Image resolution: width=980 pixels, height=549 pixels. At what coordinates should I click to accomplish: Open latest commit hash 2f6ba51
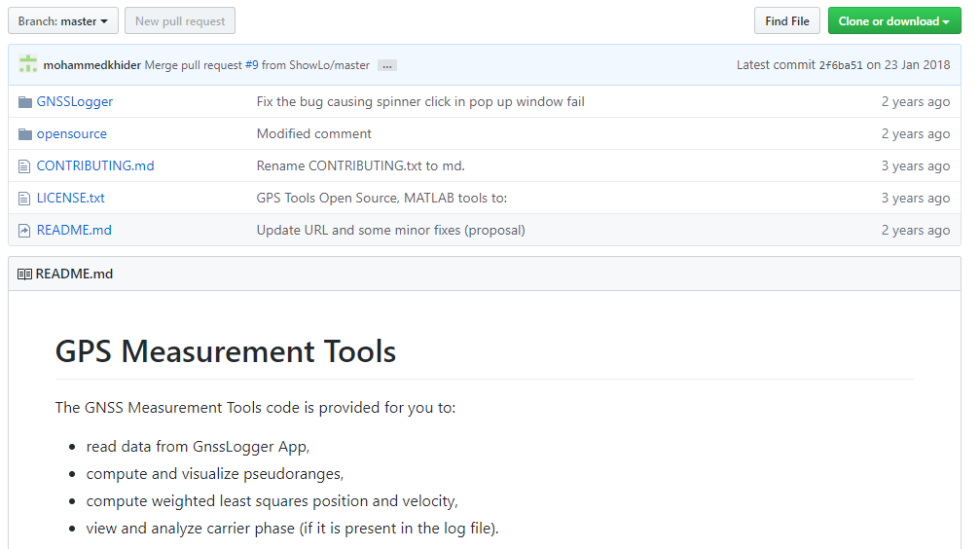(x=840, y=65)
